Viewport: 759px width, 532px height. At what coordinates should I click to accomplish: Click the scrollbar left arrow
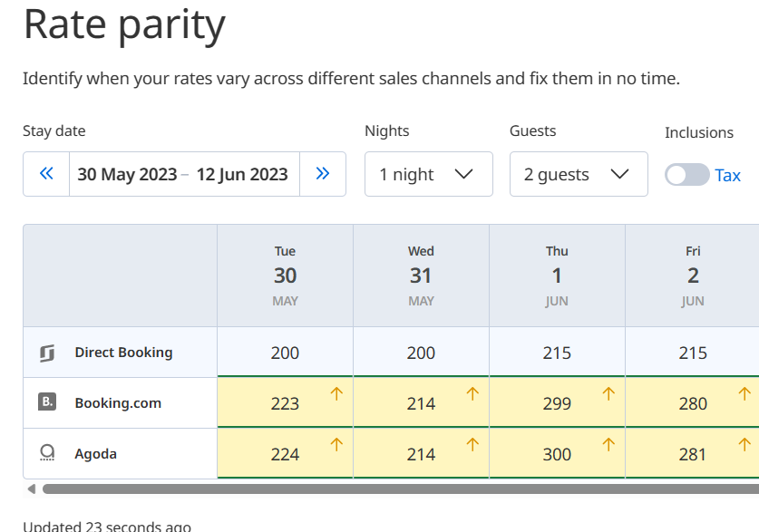(32, 489)
